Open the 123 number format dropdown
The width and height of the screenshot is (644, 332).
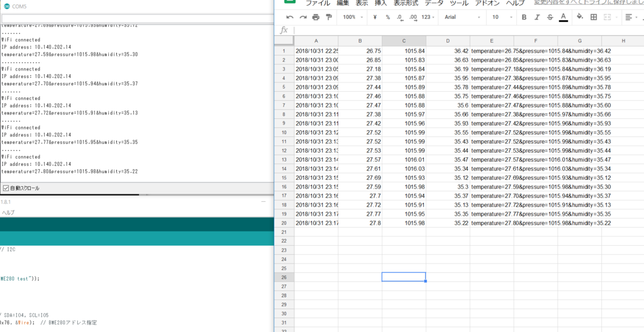428,17
